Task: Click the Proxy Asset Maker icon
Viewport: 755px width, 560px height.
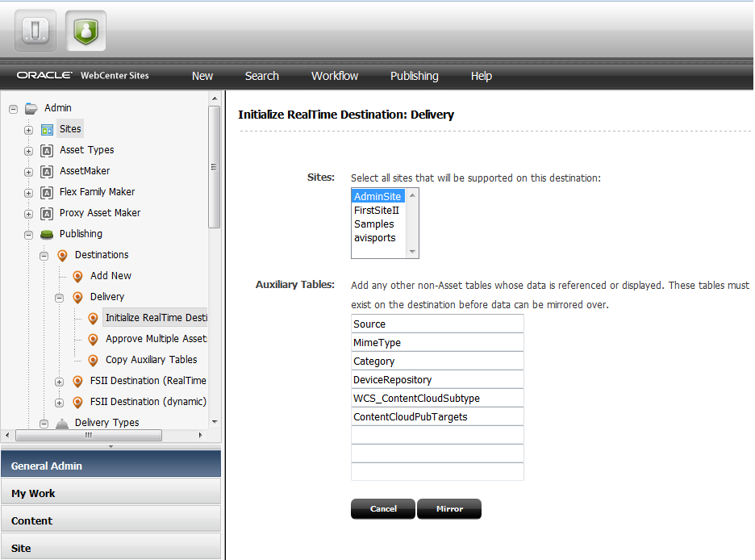Action: click(47, 213)
